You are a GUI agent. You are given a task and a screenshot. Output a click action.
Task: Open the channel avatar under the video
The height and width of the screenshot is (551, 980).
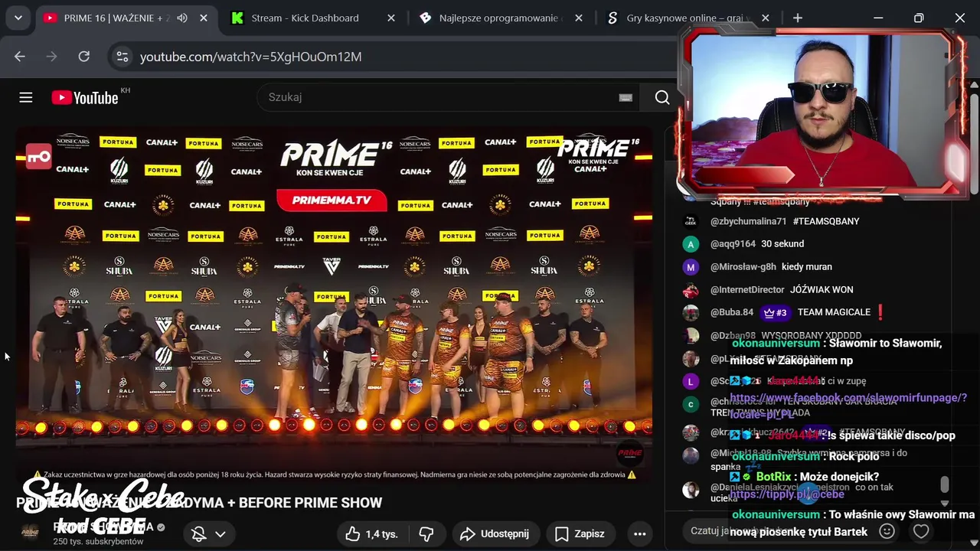coord(31,533)
